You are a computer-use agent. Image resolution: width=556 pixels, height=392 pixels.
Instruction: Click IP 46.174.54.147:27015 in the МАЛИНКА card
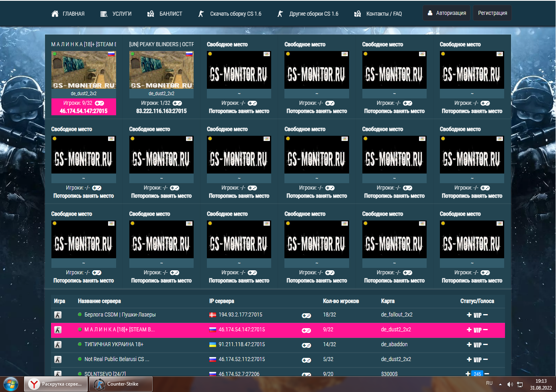pyautogui.click(x=84, y=111)
